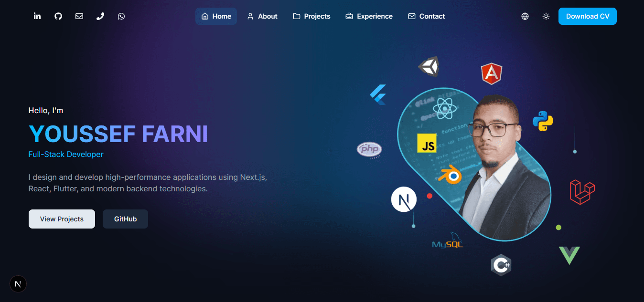Open the email contact icon
The image size is (644, 302).
[x=79, y=16]
